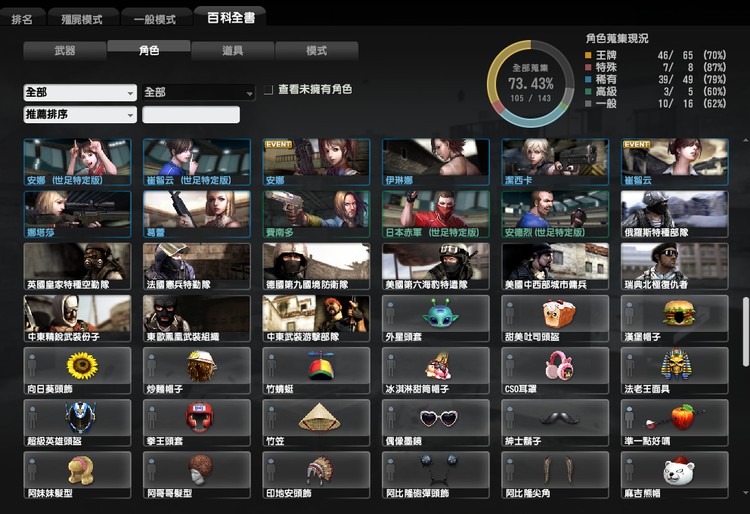
Task: Click the character search input field
Action: click(x=191, y=115)
